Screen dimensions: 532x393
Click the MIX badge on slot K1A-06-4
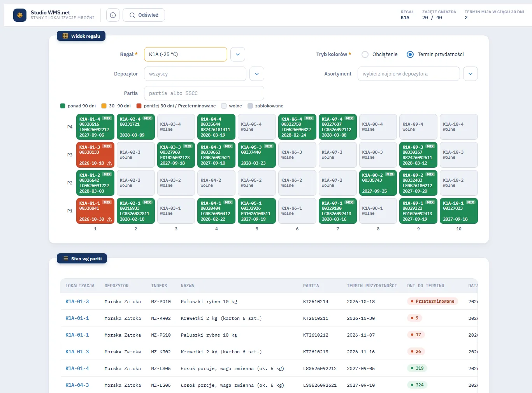coord(309,118)
